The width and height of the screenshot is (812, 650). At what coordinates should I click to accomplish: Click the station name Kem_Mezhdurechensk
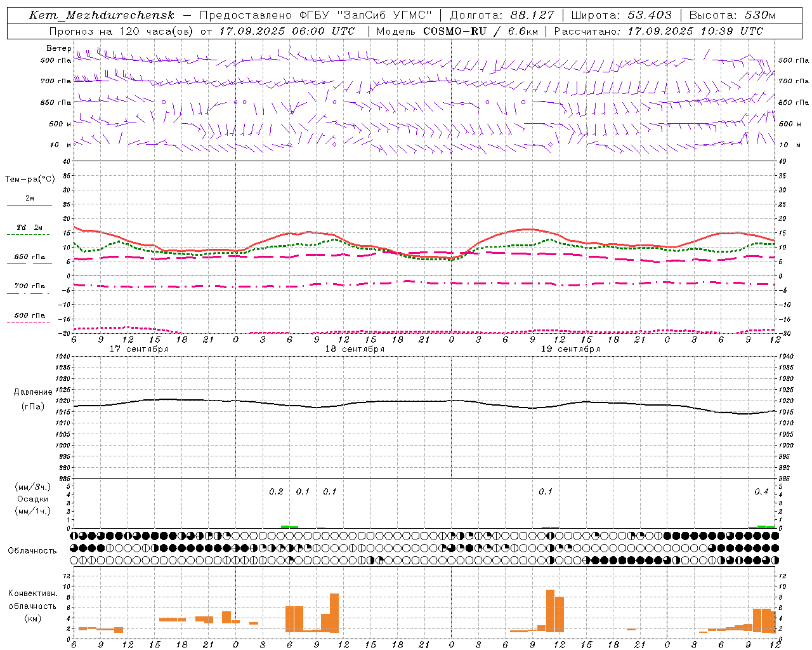pos(101,15)
